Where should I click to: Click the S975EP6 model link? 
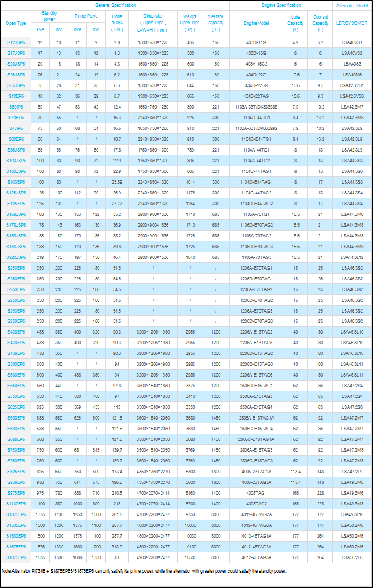[x=16, y=493]
